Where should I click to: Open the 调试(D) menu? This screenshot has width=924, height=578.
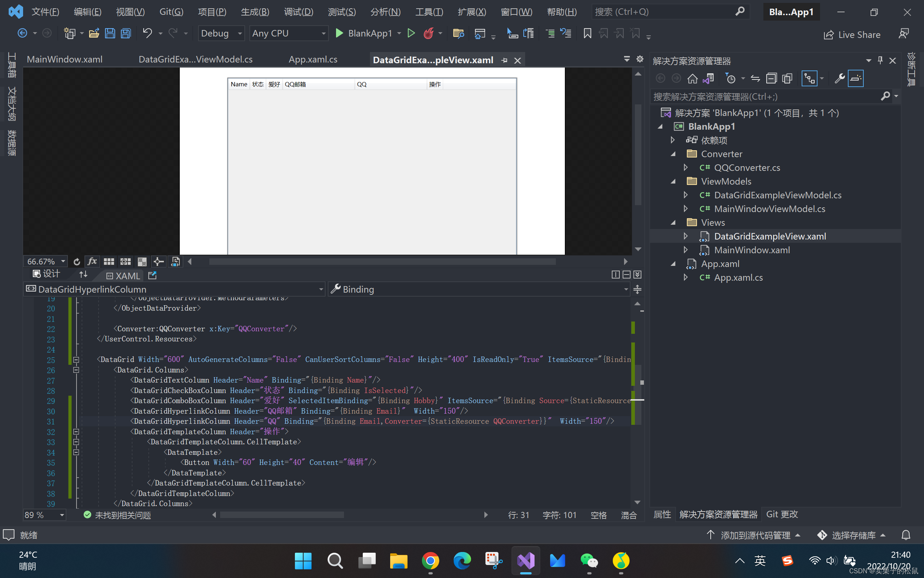[x=298, y=12]
